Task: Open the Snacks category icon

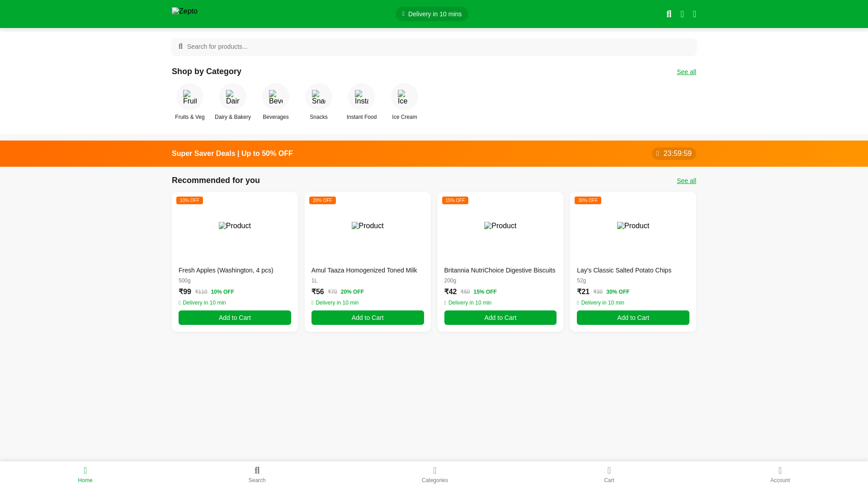Action: [319, 97]
